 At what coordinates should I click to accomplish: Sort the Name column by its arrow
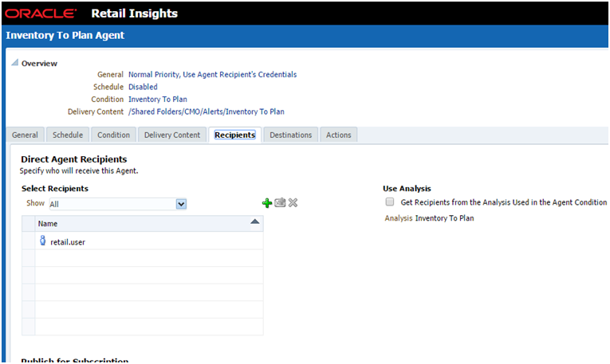[x=255, y=221]
